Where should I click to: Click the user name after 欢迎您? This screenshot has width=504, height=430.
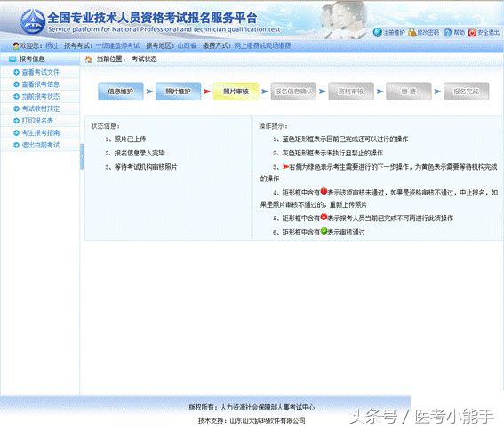(x=52, y=45)
